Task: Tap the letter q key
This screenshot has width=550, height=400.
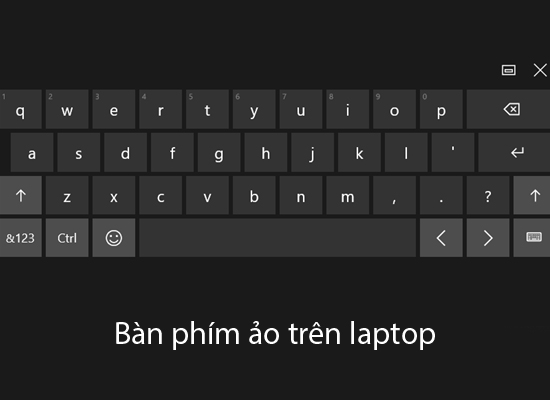Action: 21,109
